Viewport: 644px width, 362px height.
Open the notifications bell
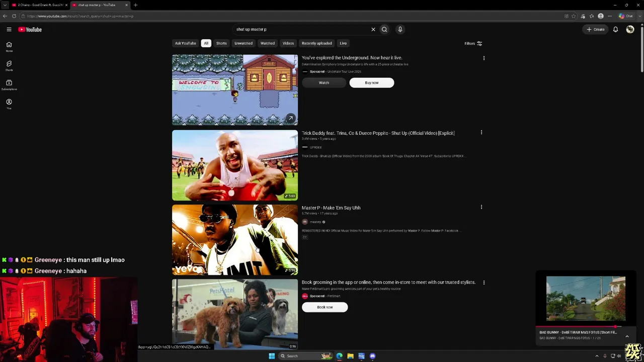615,29
